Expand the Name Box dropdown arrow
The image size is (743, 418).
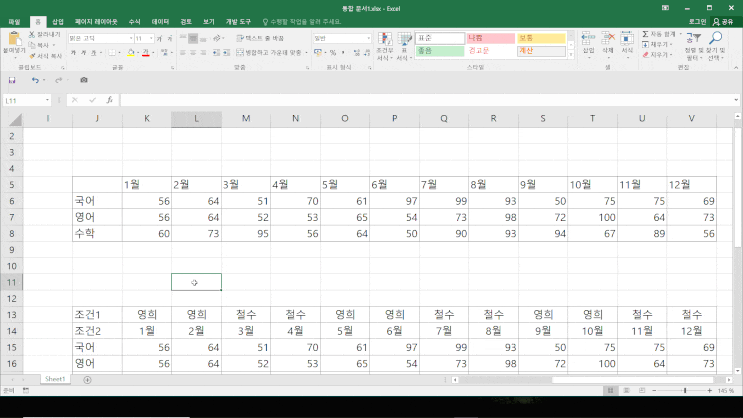pos(47,100)
